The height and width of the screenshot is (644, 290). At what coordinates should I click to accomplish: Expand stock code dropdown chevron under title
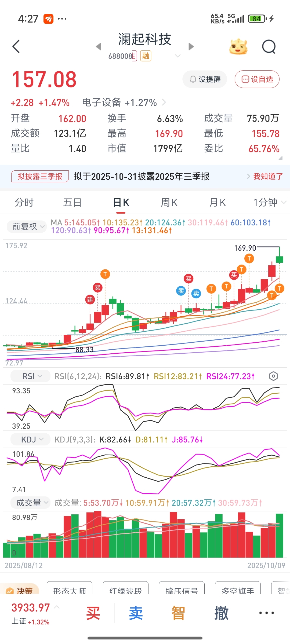[177, 56]
